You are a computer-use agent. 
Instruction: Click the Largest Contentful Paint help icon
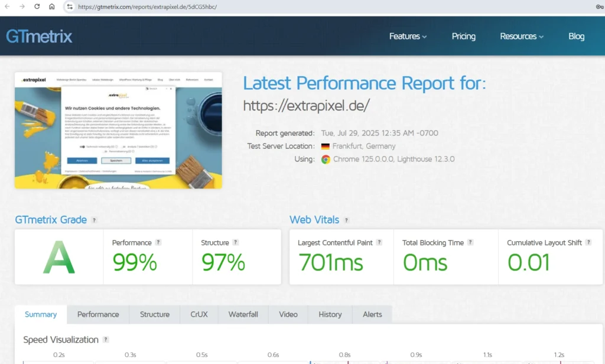pyautogui.click(x=379, y=242)
